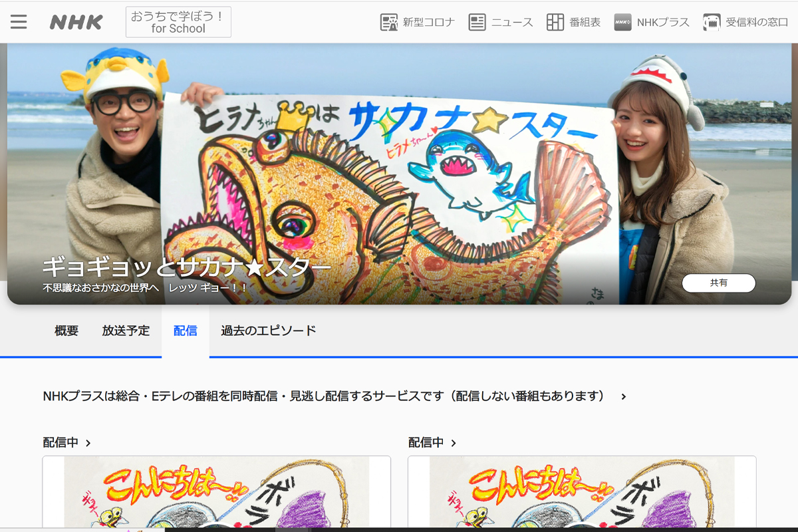Screen dimensions: 798x532
Task: Click the ニュース news icon
Action: pyautogui.click(x=501, y=21)
